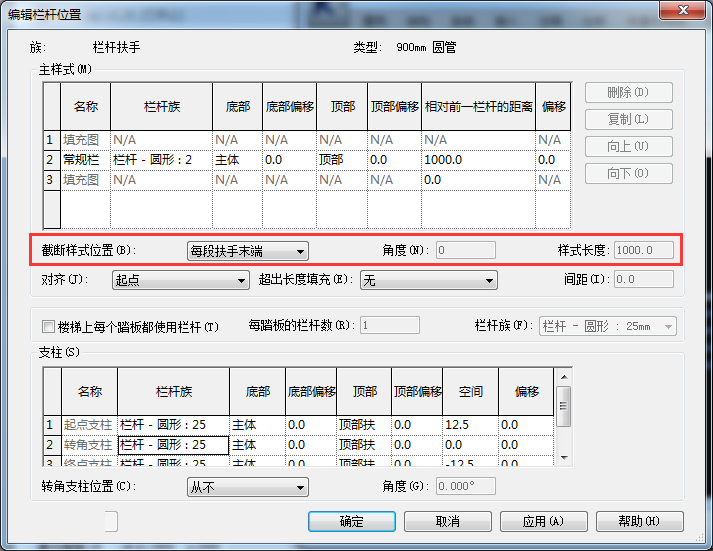Edit the 1000.0 distance cell in main pattern
This screenshot has height=551, width=713.
pos(476,160)
